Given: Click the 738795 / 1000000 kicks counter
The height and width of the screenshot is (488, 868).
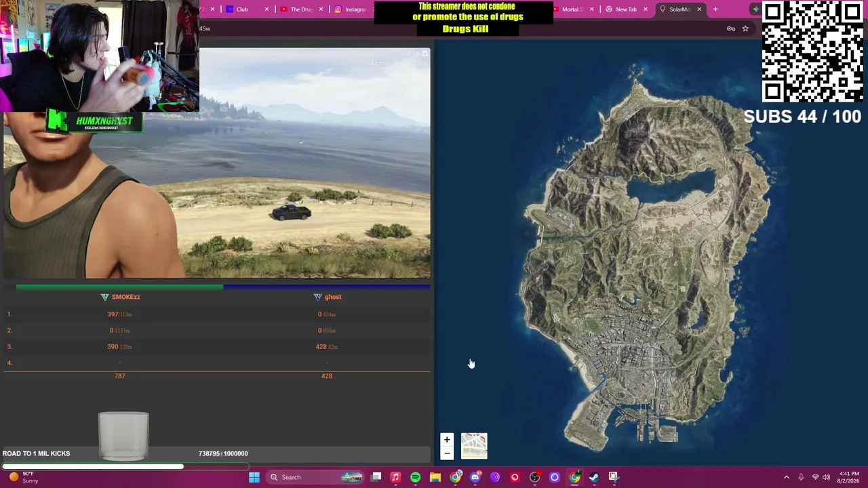Looking at the screenshot, I should coord(223,453).
